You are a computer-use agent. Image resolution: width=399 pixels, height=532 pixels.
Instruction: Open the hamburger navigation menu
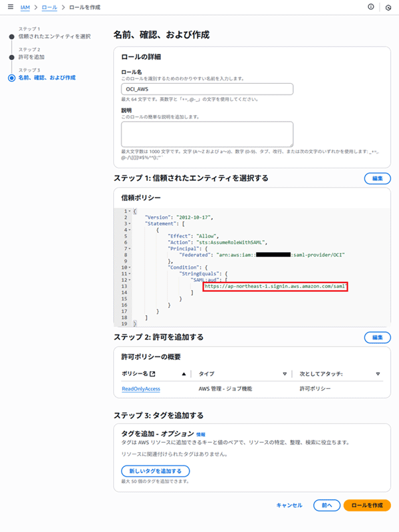[11, 7]
